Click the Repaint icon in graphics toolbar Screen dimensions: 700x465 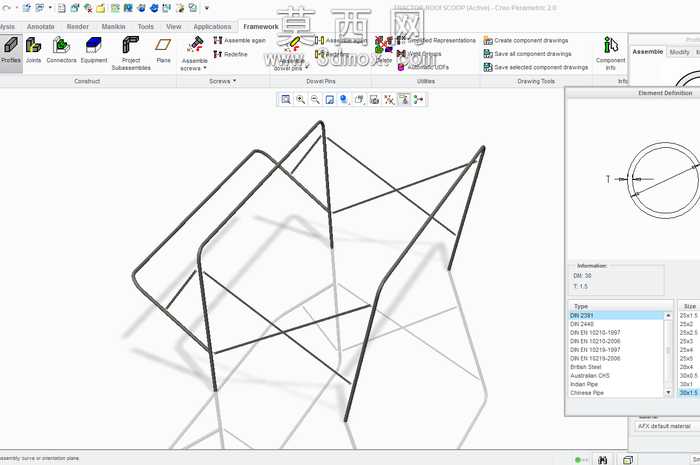point(329,100)
